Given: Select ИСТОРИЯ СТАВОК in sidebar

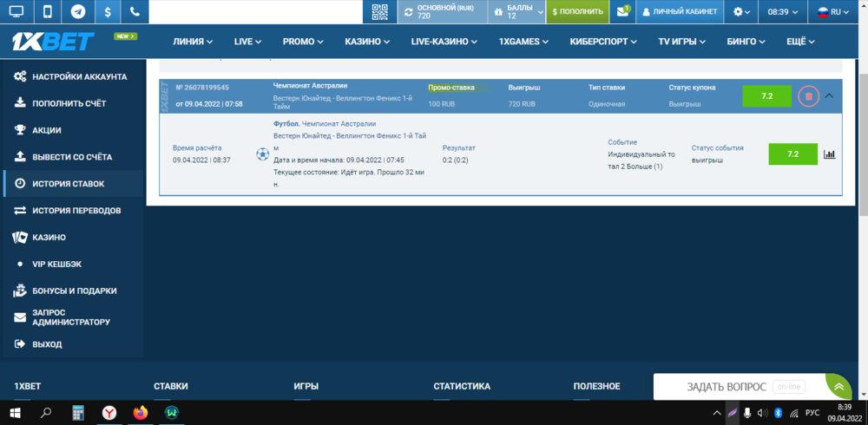Looking at the screenshot, I should point(73,184).
